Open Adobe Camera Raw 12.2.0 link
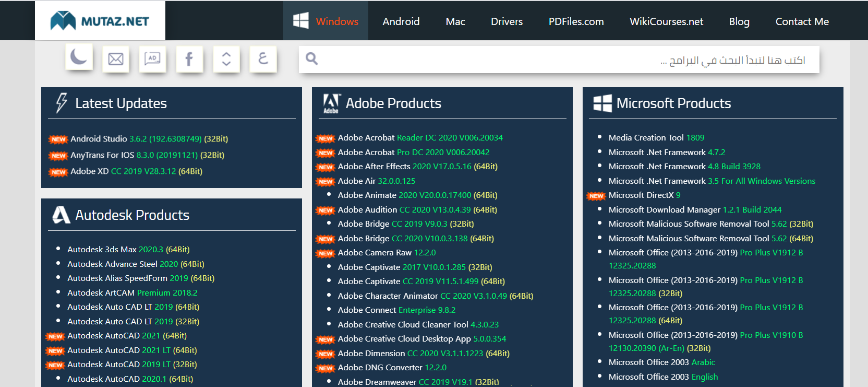868x387 pixels. coord(387,253)
